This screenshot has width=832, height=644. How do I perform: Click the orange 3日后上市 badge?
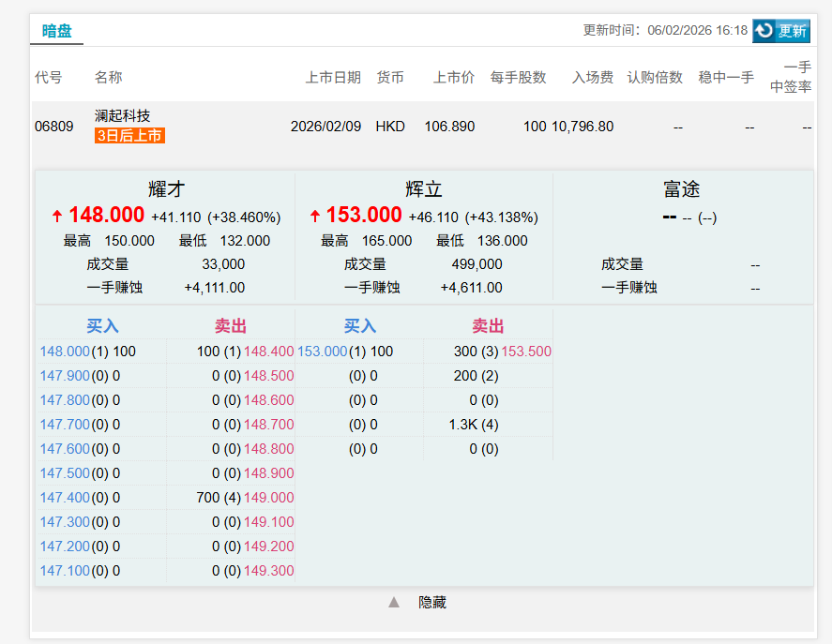(129, 136)
